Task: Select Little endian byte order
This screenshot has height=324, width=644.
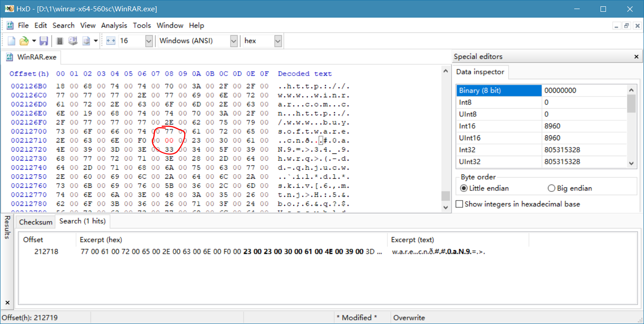Action: [x=485, y=188]
